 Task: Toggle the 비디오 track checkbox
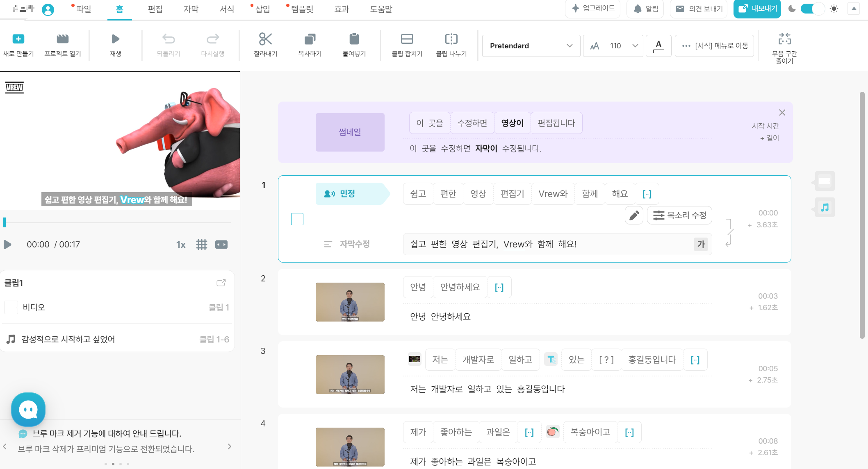[11, 307]
